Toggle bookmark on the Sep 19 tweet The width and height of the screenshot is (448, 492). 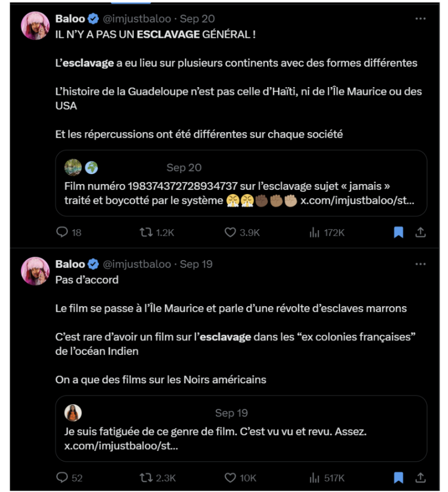[399, 477]
